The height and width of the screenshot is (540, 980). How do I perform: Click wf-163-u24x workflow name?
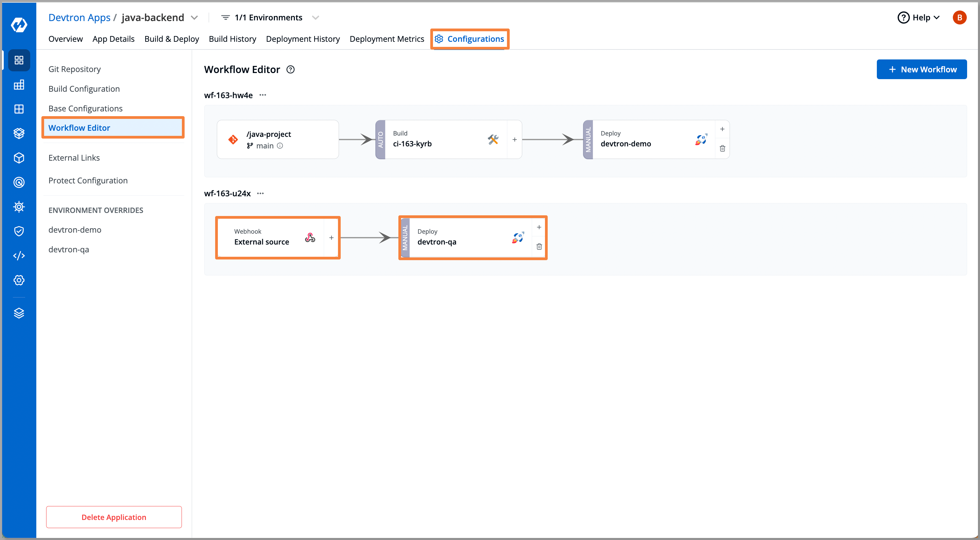click(x=227, y=194)
